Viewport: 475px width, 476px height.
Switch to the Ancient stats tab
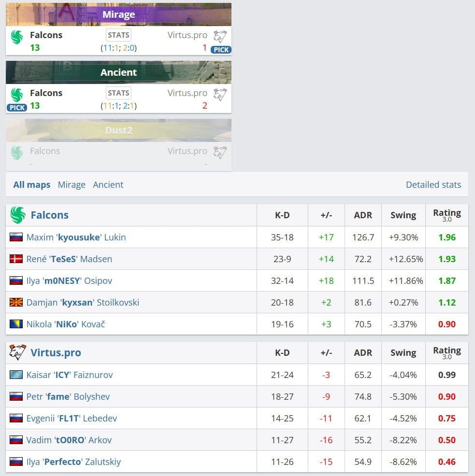point(108,184)
